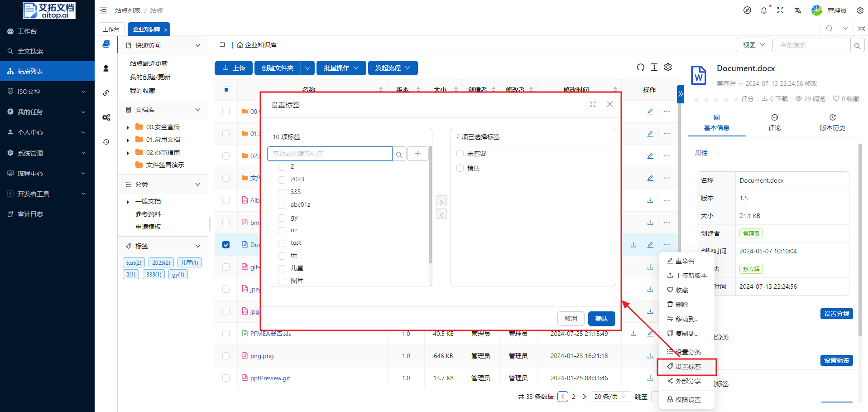Click the 确认 button
Screen dimensions: 868x412
click(601, 319)
